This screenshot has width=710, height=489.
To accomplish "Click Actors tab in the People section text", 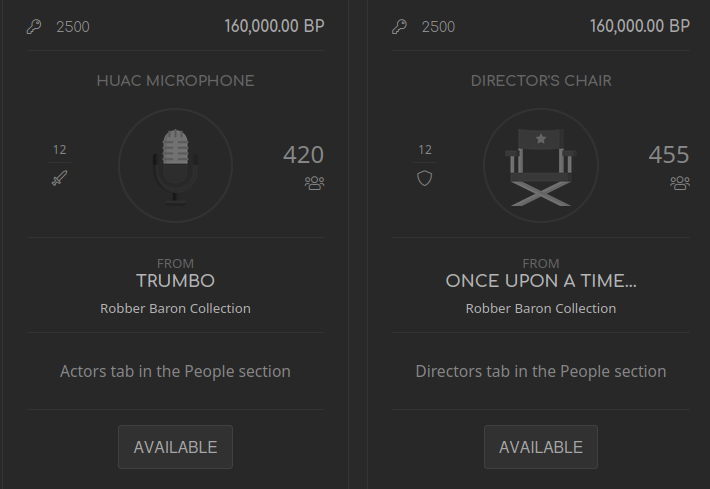I will click(175, 371).
